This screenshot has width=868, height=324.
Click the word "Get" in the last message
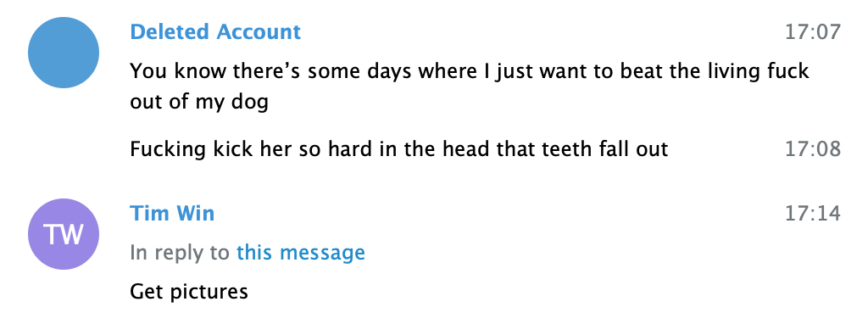click(x=147, y=291)
